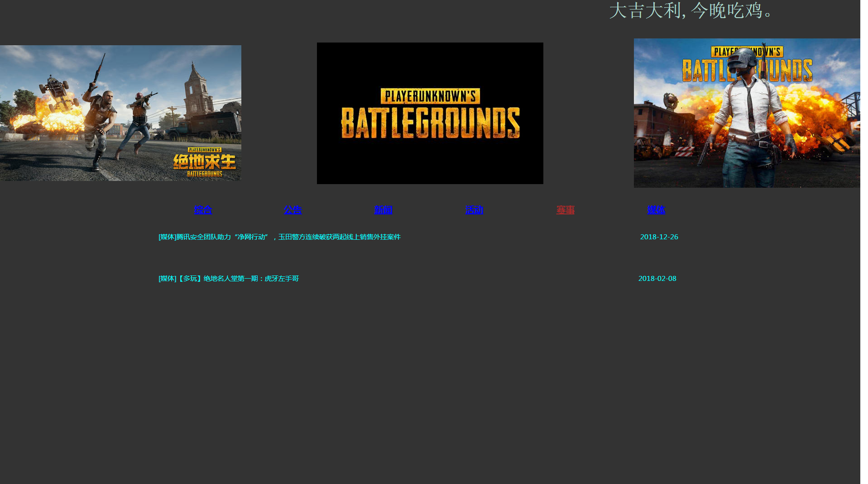
Task: Click the 大吉大利,今晚吃鸡 heading text
Action: coord(691,10)
